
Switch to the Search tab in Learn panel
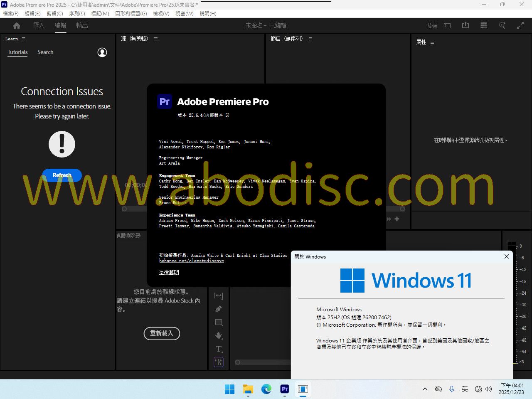pyautogui.click(x=45, y=52)
